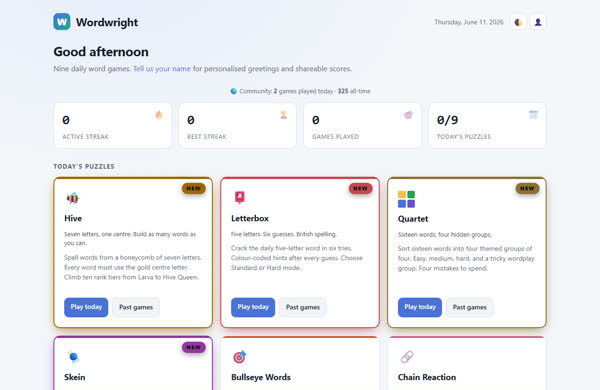Click the 'GAMES PLAYED' label

tap(335, 137)
